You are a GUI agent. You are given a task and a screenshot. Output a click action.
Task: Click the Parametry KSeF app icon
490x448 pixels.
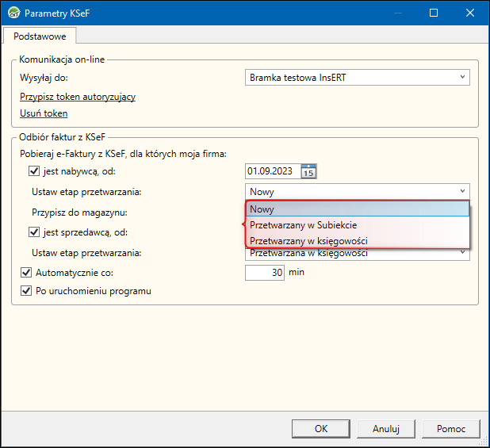(x=13, y=13)
